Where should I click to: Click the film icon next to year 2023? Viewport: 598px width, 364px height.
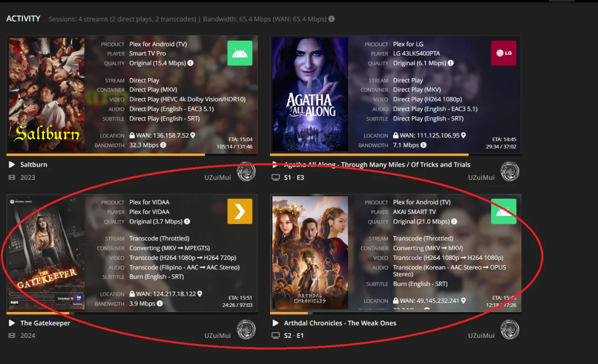[12, 178]
